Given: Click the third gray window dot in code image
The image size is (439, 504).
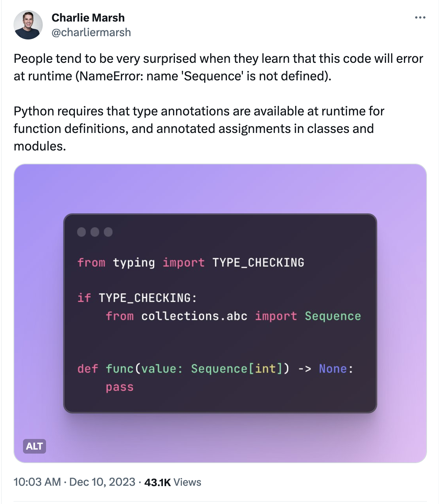Looking at the screenshot, I should point(108,232).
